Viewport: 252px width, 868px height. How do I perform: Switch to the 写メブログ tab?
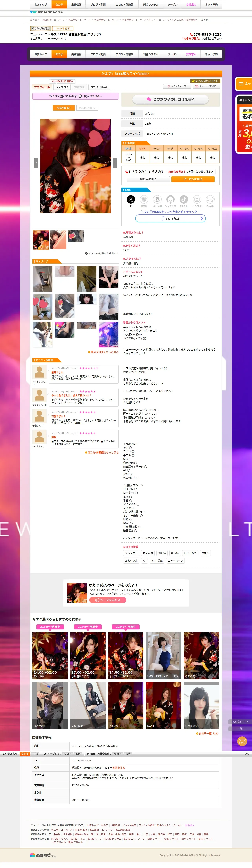point(62,87)
